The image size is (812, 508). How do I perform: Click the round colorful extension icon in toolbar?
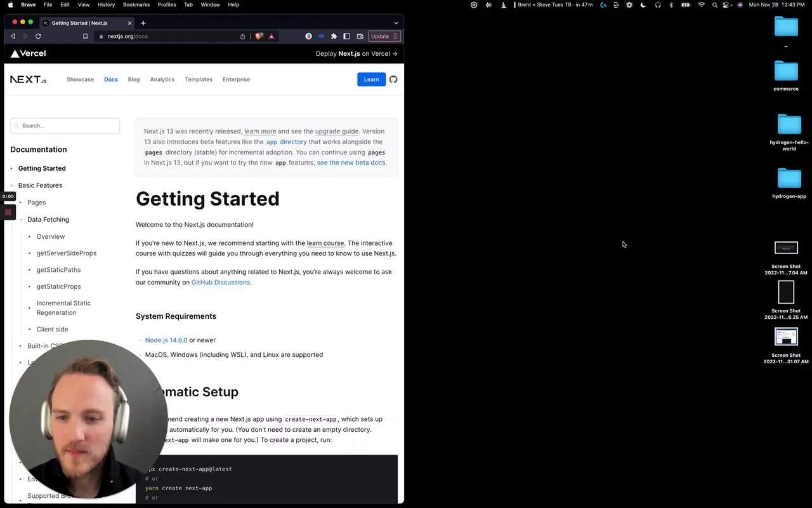coord(308,36)
